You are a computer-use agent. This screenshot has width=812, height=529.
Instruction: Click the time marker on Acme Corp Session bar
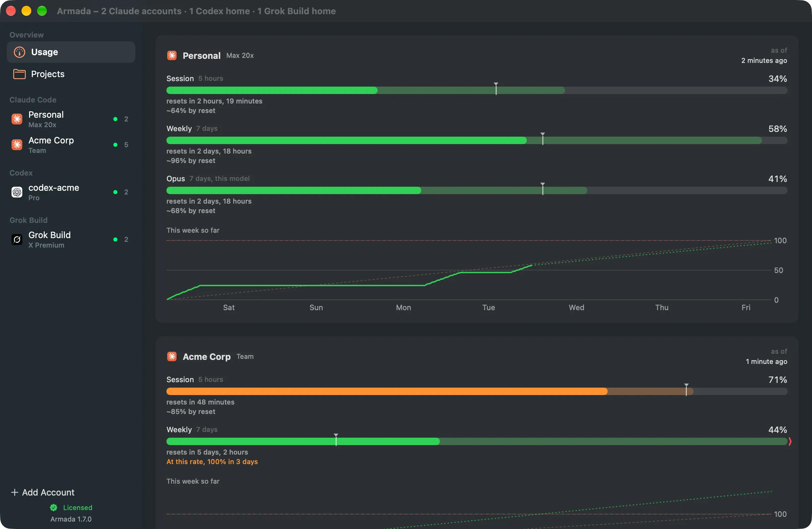tap(686, 390)
